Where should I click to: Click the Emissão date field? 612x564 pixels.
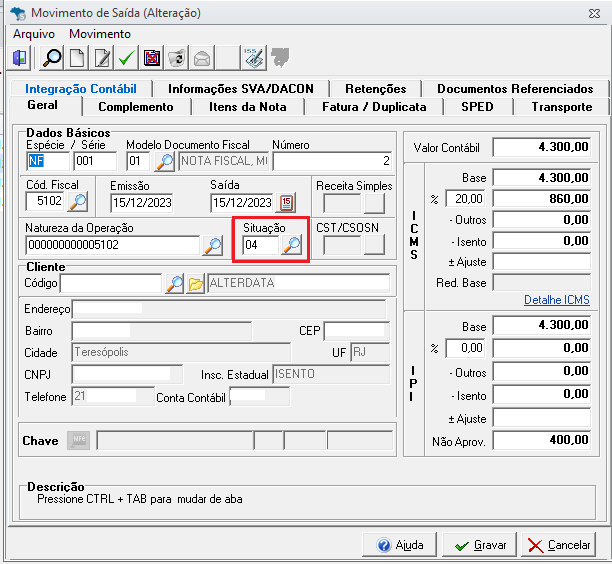(x=141, y=203)
